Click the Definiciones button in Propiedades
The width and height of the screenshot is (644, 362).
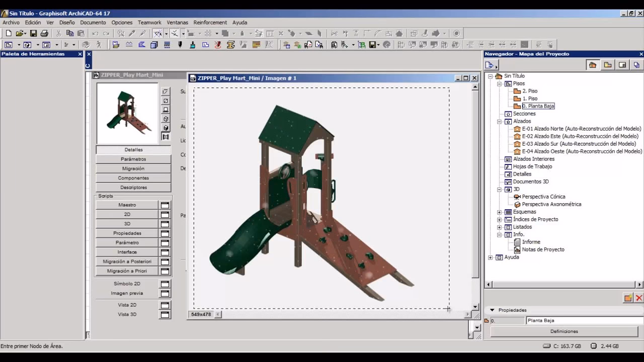564,331
